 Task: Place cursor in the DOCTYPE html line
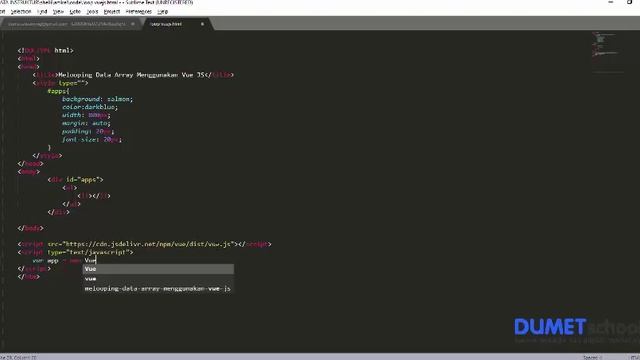pyautogui.click(x=45, y=51)
